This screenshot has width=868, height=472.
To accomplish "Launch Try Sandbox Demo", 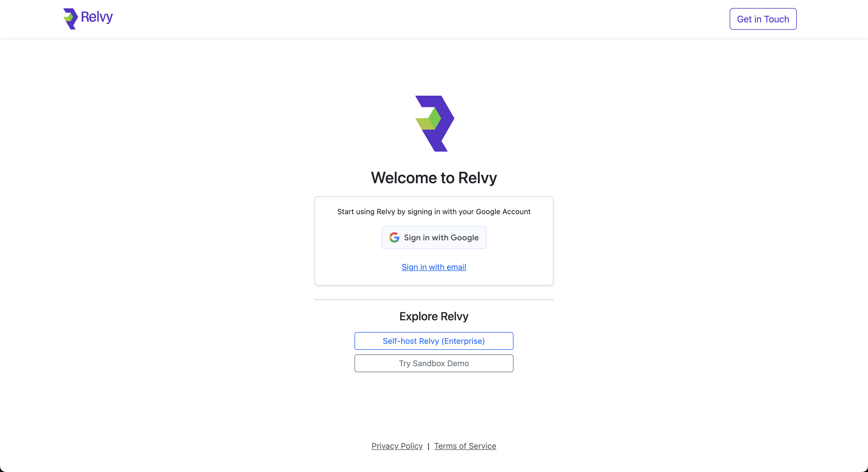I will tap(434, 363).
